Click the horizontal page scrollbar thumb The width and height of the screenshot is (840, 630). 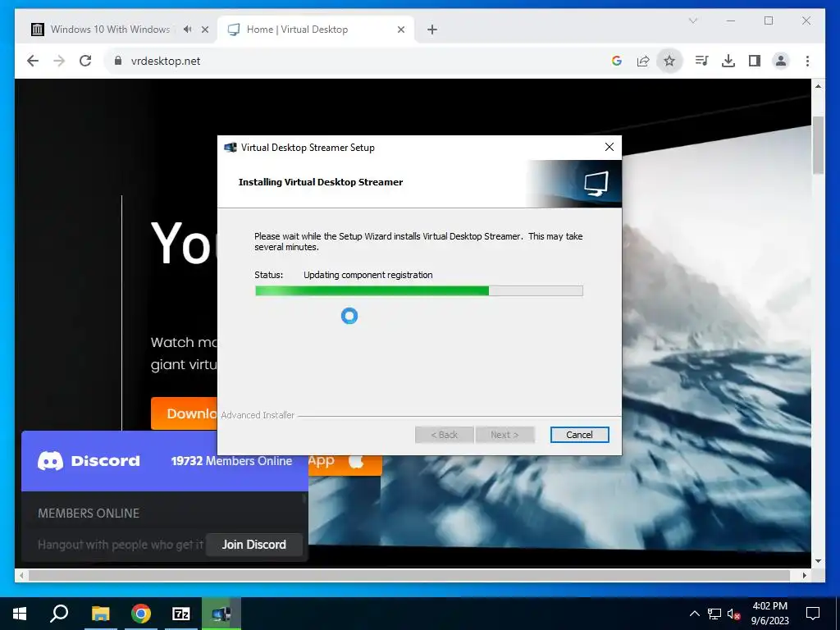coord(409,575)
